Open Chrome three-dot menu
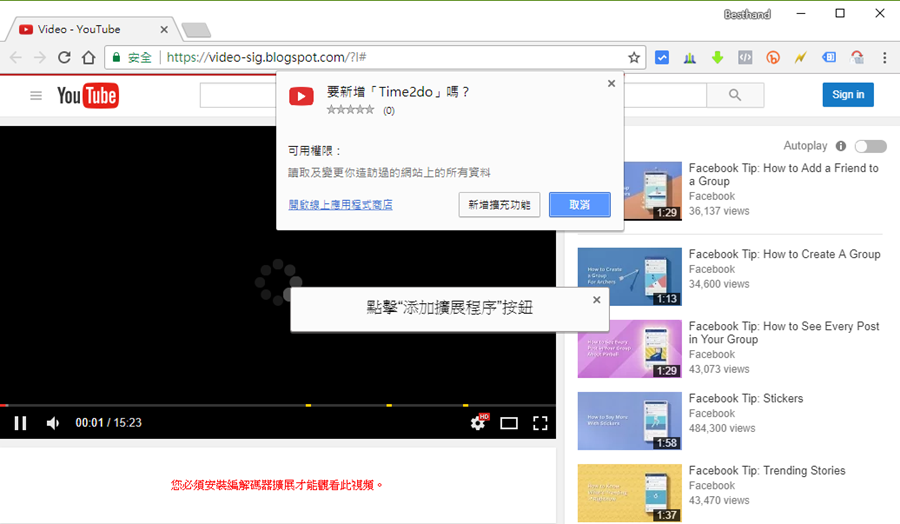Screen dimensions: 900x524 [x=884, y=58]
